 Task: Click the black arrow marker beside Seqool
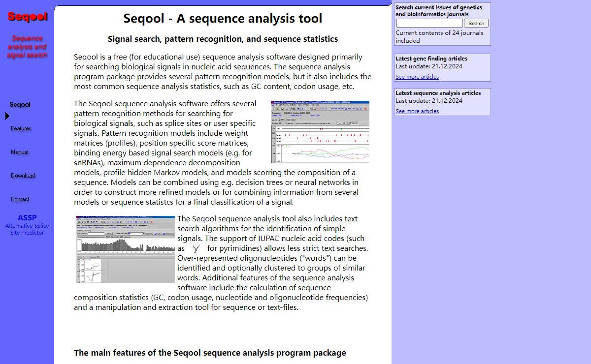click(x=7, y=116)
